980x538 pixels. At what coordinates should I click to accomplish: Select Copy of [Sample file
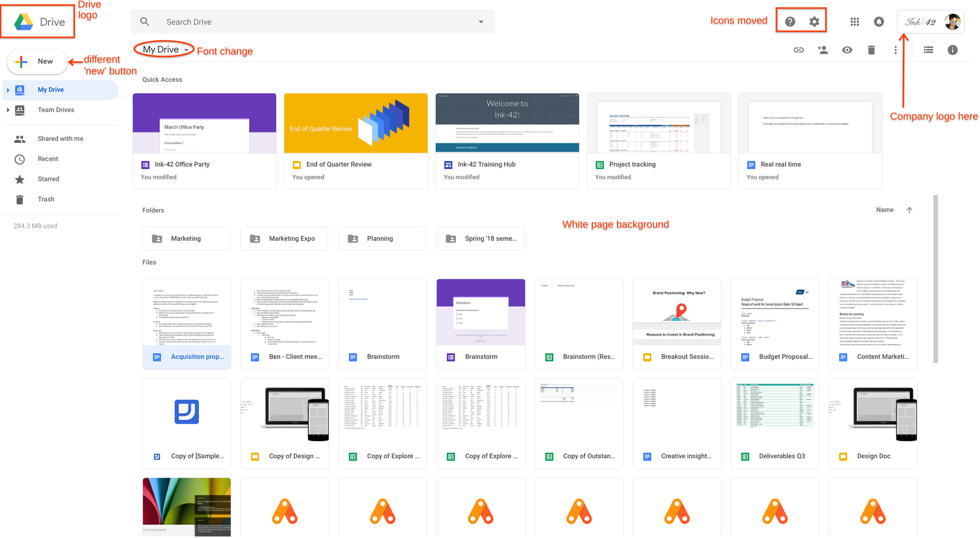click(187, 424)
